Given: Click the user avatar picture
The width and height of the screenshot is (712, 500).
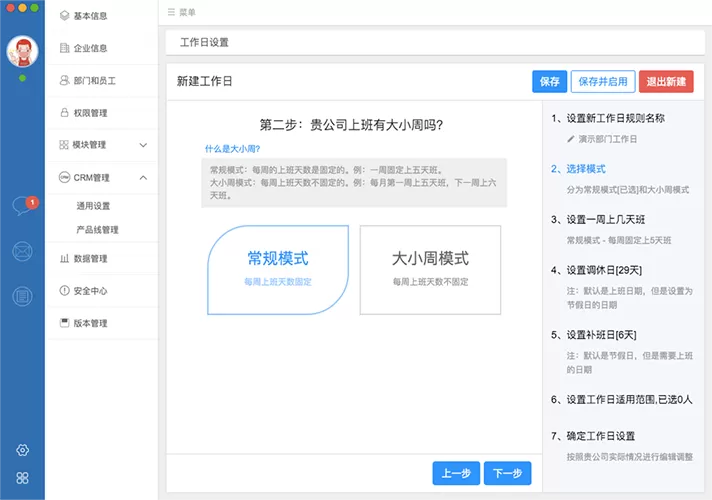Looking at the screenshot, I should point(22,51).
